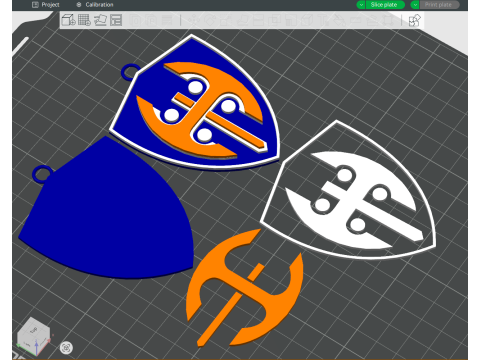Select the Text shape tool icon
480x360 pixels.
323,20
